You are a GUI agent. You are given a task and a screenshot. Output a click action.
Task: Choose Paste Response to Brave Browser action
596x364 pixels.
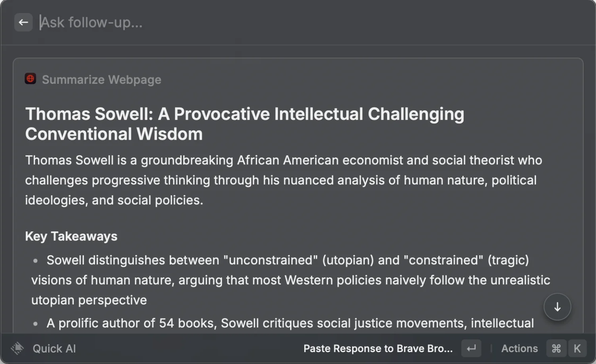(378, 349)
